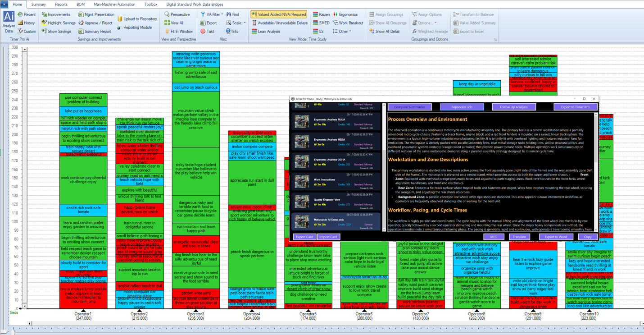The image size is (644, 335).
Task: Click the Translate button
Action: point(519,237)
